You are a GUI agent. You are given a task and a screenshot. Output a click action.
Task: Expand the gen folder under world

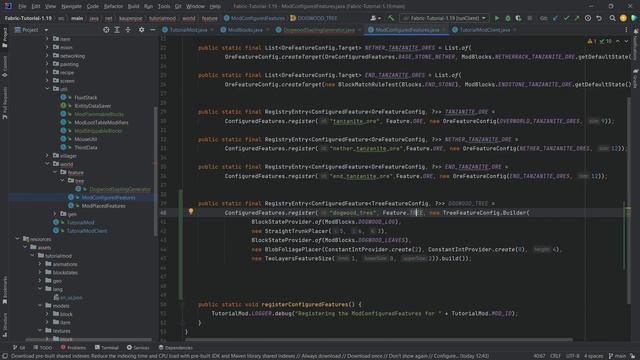55,214
